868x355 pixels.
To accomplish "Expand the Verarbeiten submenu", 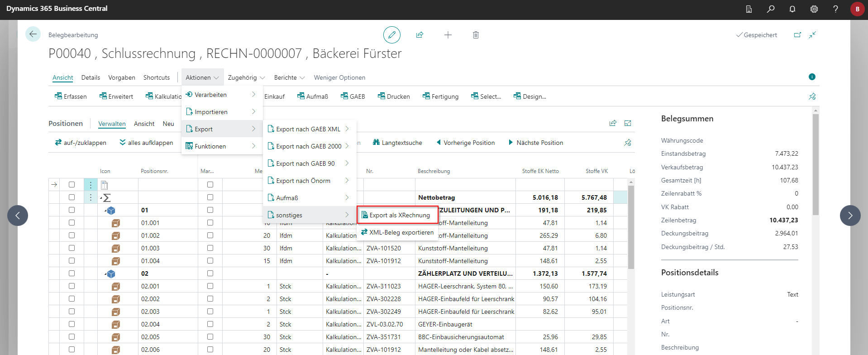I will [x=222, y=95].
